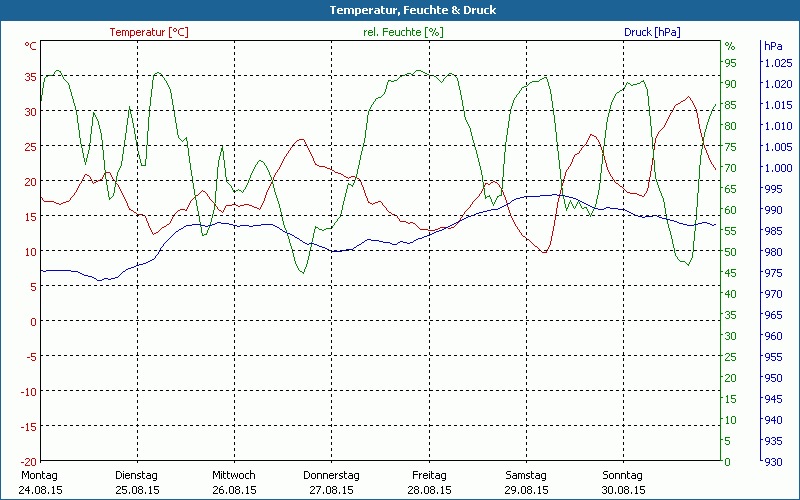
Task: Click the red "-10" tick on the temperature axis
Action: pyautogui.click(x=29, y=392)
